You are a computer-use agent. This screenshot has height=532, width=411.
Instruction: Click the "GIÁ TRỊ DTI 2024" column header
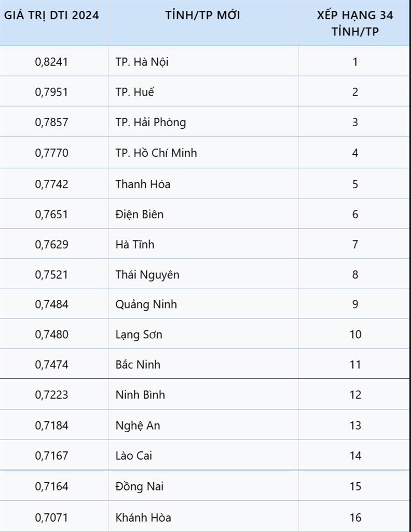tap(51, 15)
